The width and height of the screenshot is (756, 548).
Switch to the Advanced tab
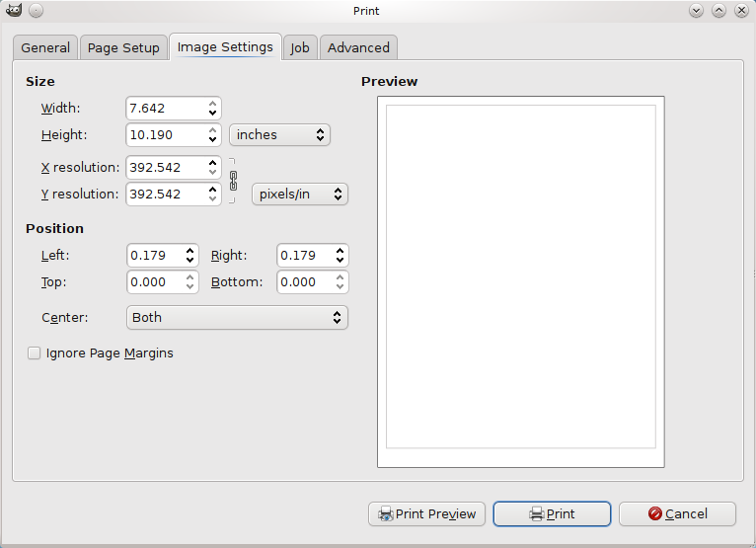pyautogui.click(x=358, y=47)
